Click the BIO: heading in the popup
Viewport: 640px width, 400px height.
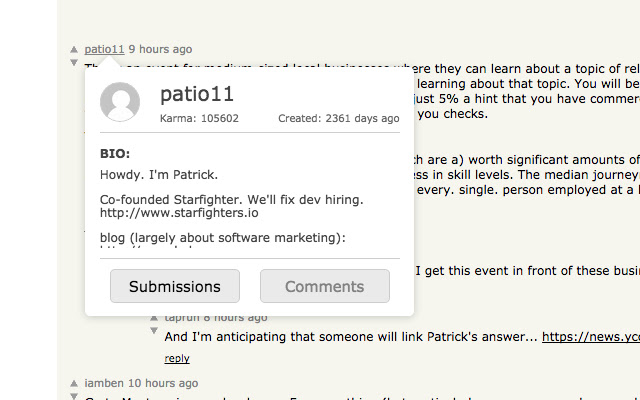tap(115, 155)
